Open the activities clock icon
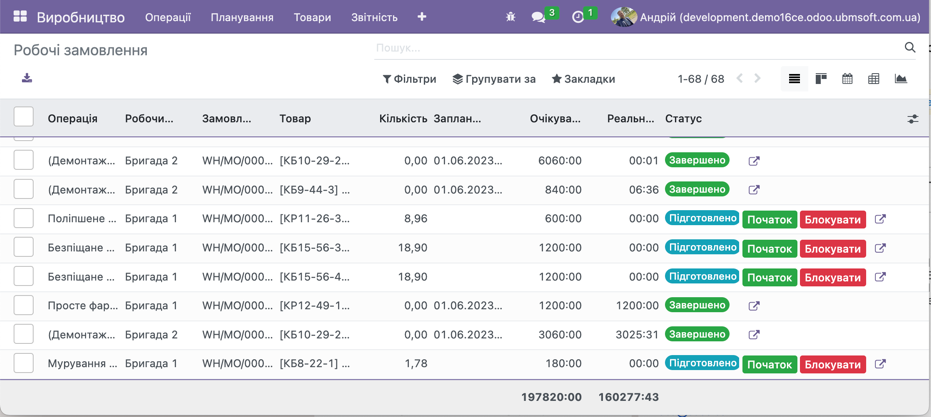931x417 pixels. point(578,17)
